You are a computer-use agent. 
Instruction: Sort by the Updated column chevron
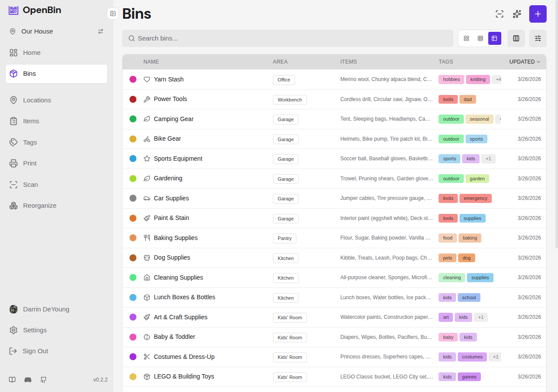click(x=538, y=62)
